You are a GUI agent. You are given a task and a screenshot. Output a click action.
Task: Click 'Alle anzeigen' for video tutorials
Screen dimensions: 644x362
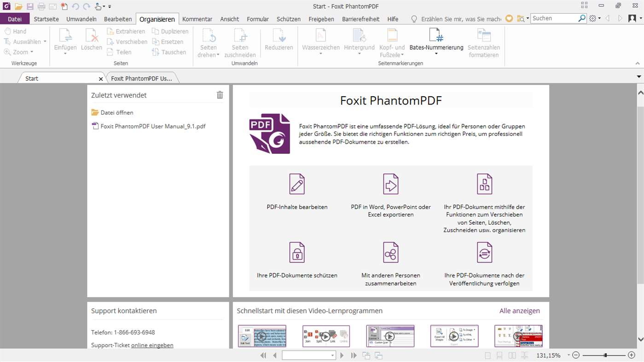coord(520,311)
